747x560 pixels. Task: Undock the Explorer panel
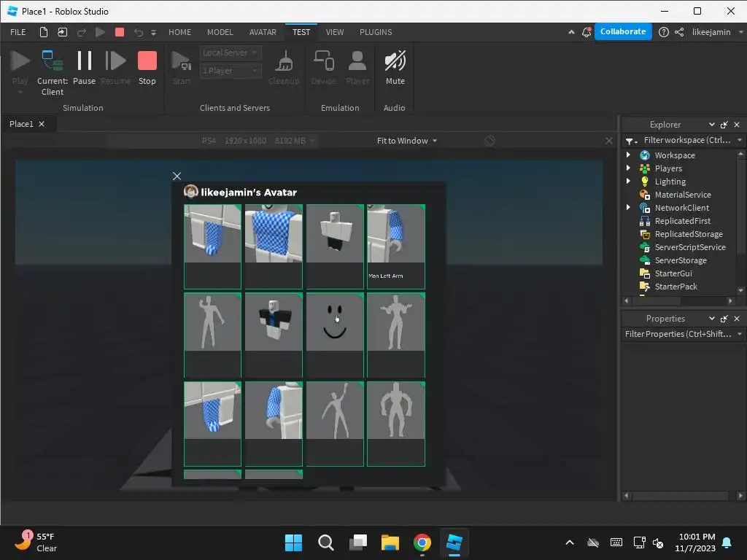[724, 125]
